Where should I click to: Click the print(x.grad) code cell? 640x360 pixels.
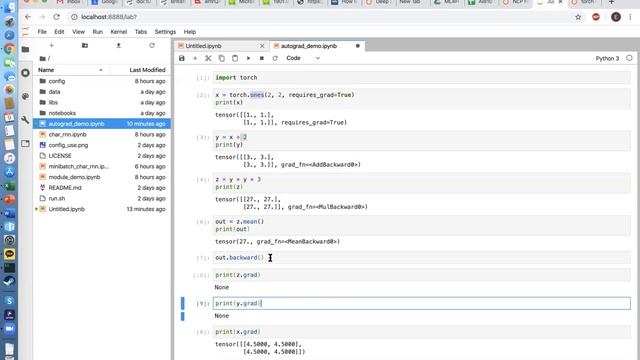point(421,332)
